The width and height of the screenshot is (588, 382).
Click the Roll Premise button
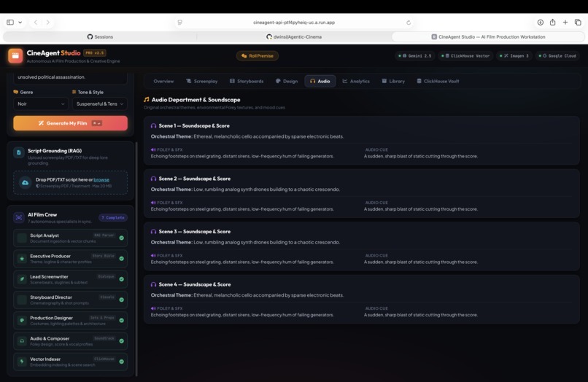click(258, 56)
